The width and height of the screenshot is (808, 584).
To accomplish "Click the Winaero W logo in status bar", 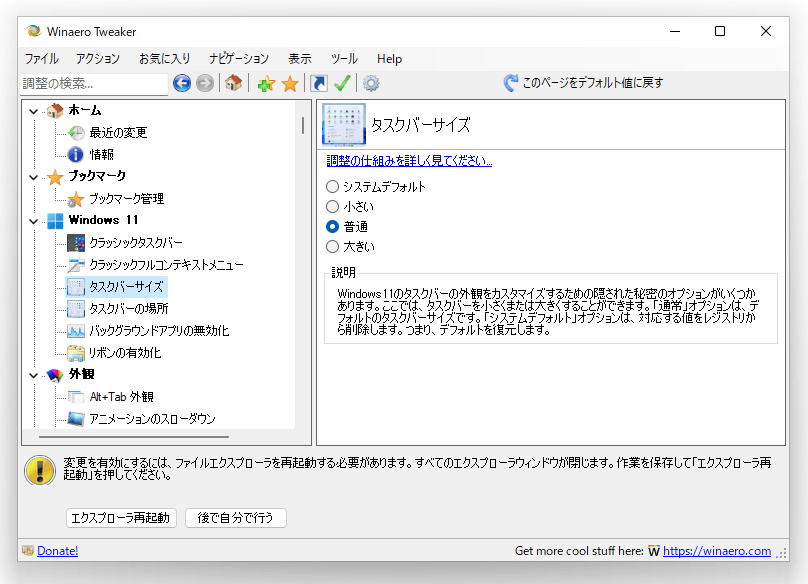I will tap(654, 551).
